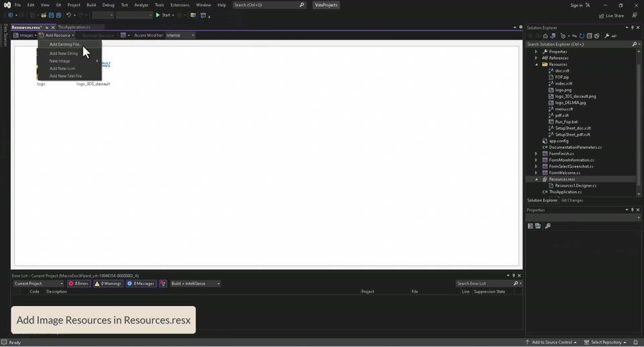644x347 pixels.
Task: Open the Access Modifier Internal dropdown
Action: (x=180, y=36)
